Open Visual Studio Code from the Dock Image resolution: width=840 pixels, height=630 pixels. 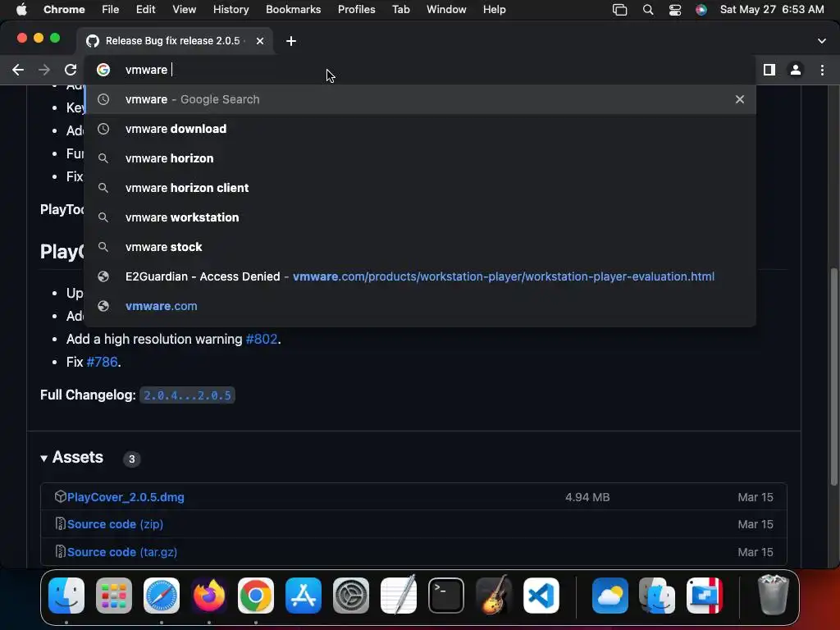click(x=541, y=596)
